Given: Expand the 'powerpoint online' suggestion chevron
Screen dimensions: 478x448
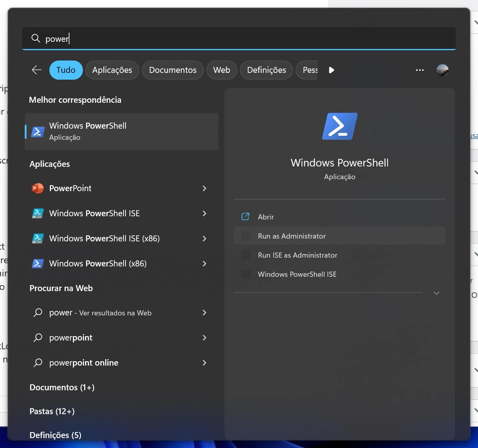Looking at the screenshot, I should (x=204, y=363).
